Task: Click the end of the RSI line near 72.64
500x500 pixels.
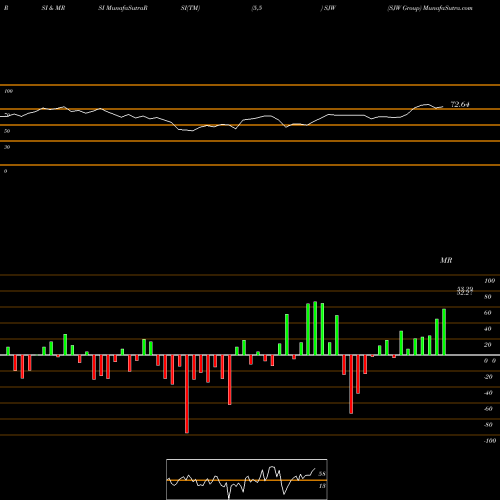Action: [x=443, y=107]
